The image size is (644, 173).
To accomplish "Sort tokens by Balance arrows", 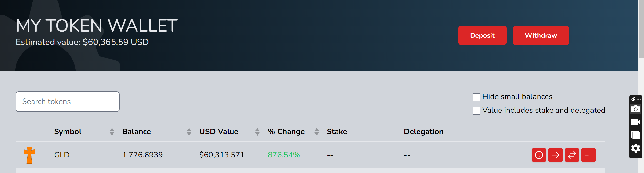I will (189, 132).
